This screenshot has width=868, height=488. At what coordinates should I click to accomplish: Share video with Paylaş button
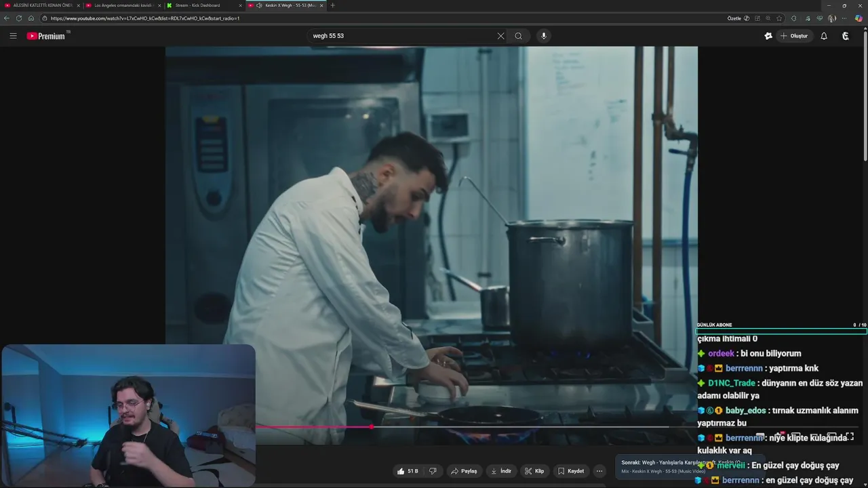pyautogui.click(x=465, y=471)
